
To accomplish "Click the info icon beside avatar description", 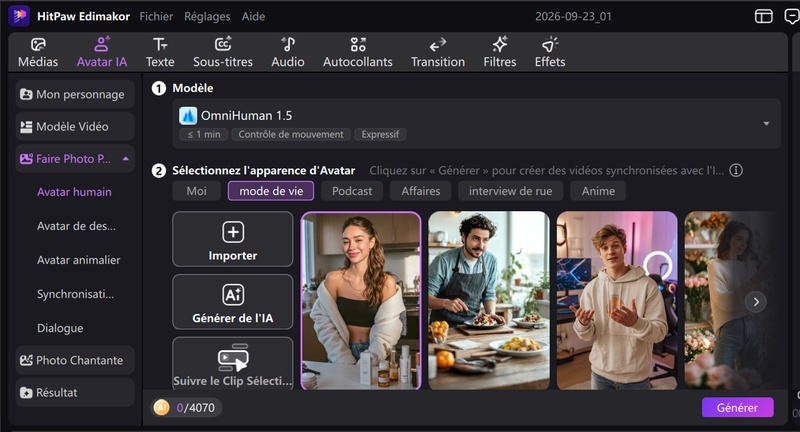I will pos(736,170).
